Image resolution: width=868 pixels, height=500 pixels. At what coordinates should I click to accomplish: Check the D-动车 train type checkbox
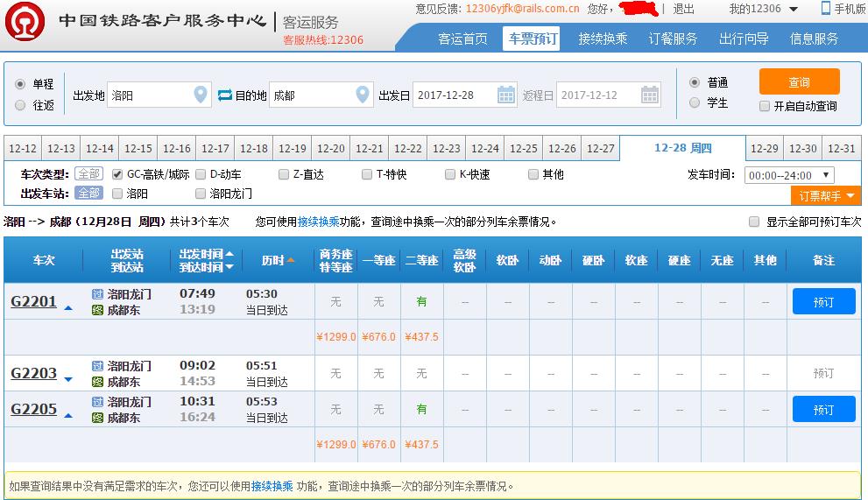tap(201, 174)
